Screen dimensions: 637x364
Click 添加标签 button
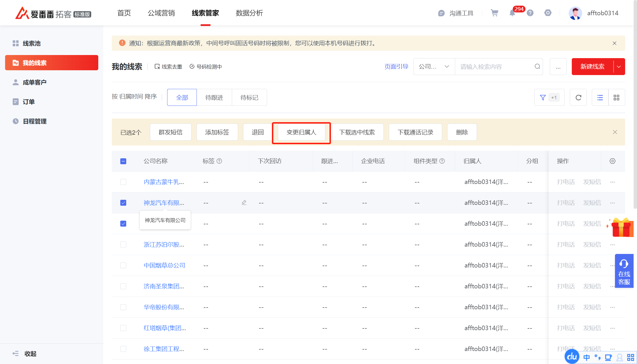pyautogui.click(x=217, y=132)
